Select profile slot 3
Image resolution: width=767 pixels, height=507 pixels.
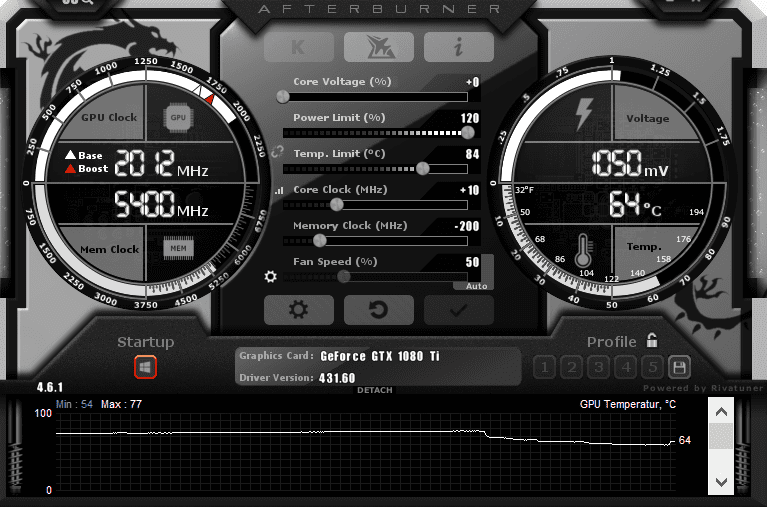point(599,367)
